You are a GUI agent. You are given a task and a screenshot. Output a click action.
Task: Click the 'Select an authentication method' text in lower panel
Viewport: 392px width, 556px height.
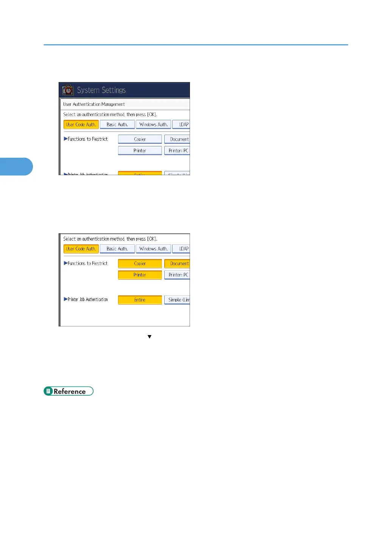tap(94, 239)
